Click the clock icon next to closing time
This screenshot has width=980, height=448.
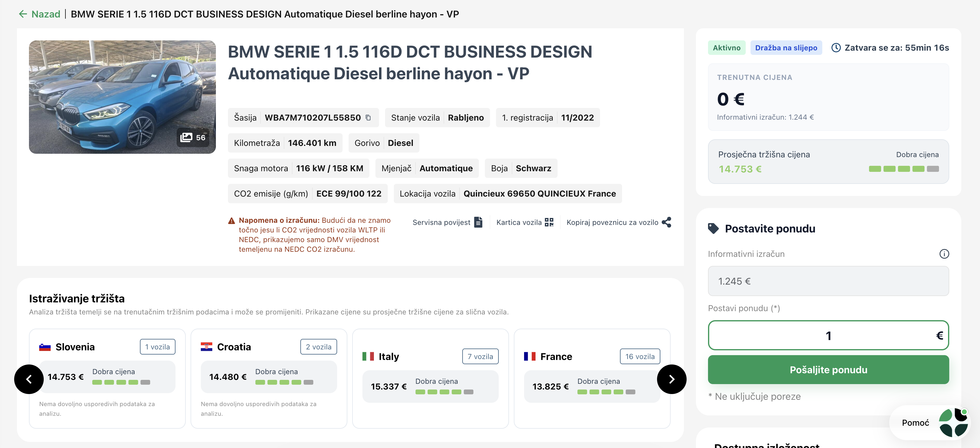(x=836, y=48)
